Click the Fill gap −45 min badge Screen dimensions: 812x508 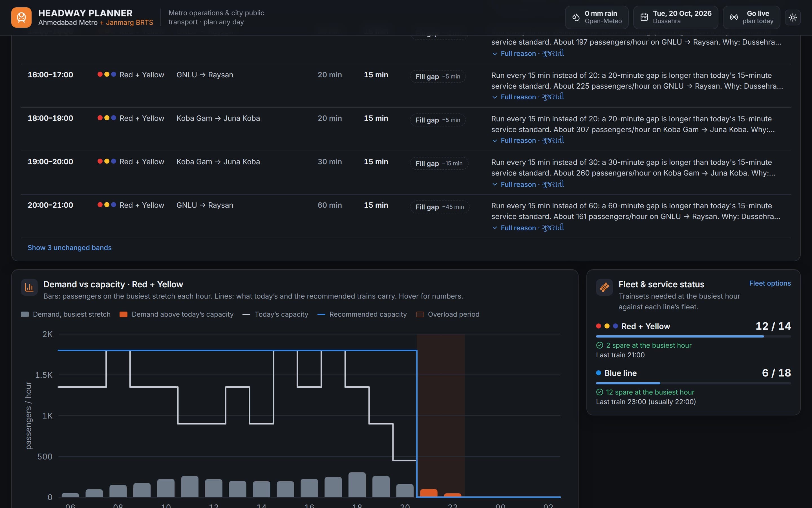point(440,207)
